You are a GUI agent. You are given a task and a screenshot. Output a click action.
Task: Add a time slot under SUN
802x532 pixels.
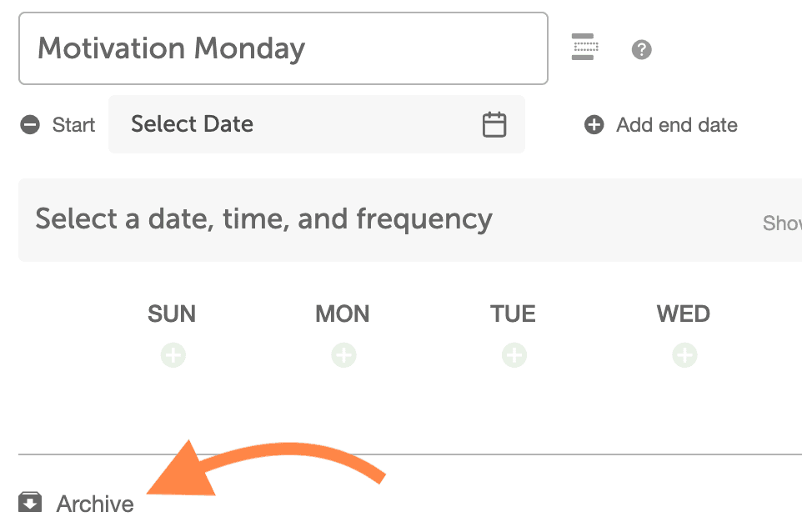click(x=173, y=355)
